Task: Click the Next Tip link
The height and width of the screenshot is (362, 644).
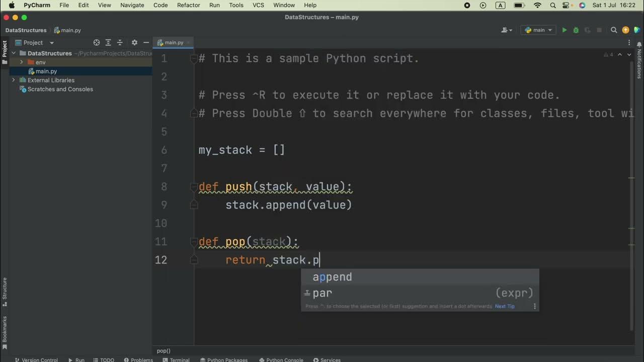Action: [x=505, y=306]
